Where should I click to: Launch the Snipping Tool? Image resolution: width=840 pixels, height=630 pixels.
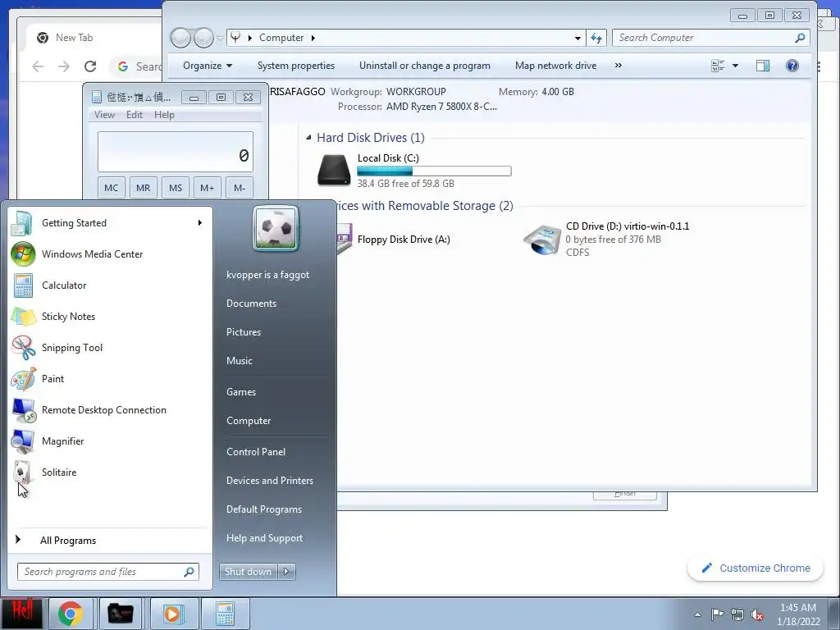pos(111,347)
